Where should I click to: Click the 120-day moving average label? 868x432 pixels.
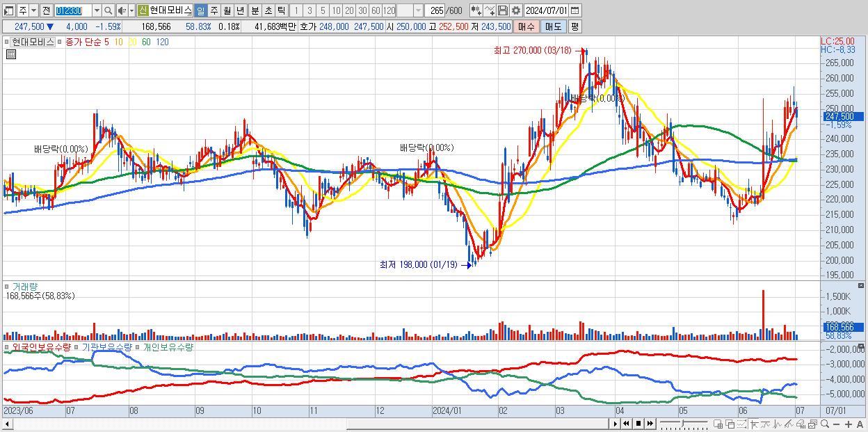point(163,42)
